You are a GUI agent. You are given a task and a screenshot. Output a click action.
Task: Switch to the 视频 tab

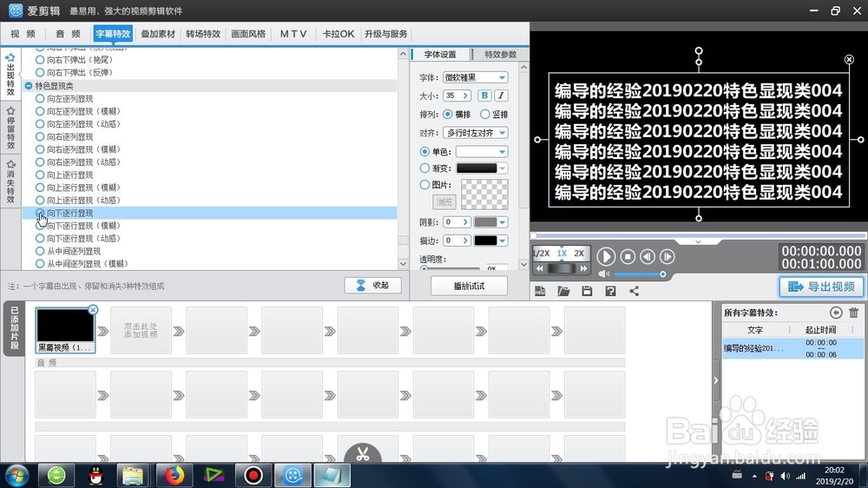(x=23, y=34)
